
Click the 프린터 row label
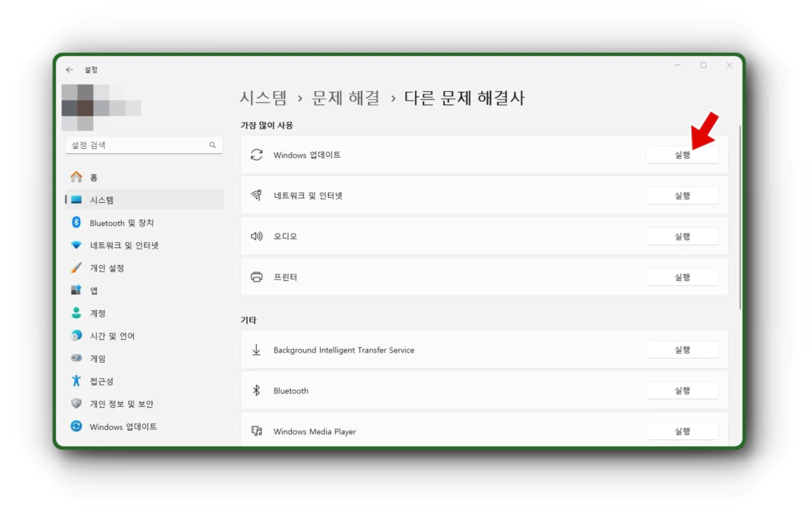pyautogui.click(x=285, y=277)
